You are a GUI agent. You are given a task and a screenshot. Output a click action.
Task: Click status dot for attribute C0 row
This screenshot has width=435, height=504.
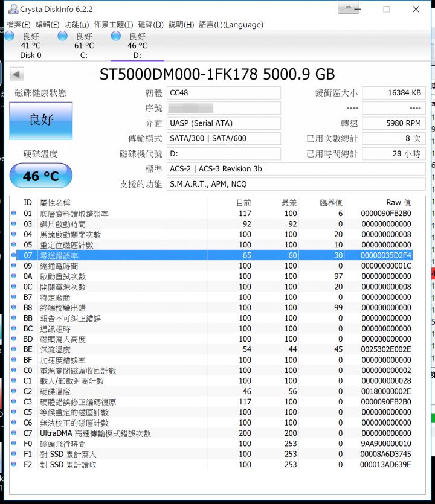pyautogui.click(x=13, y=370)
